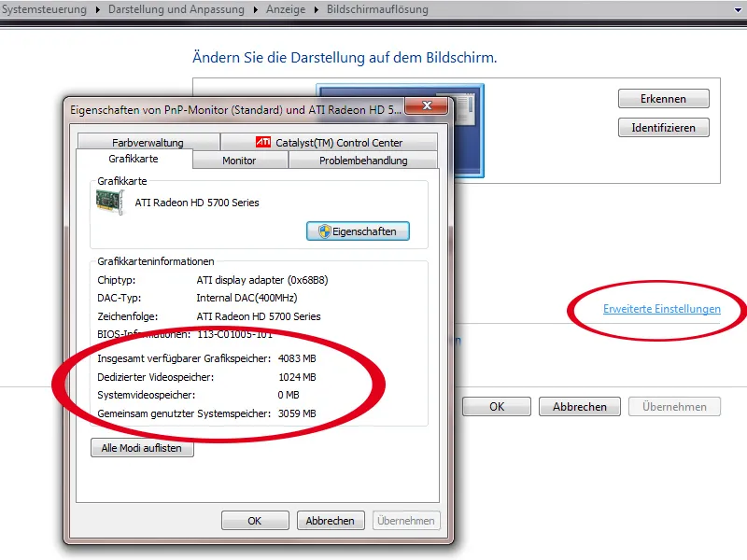The width and height of the screenshot is (747, 560).
Task: Switch to the Monitor tab
Action: pyautogui.click(x=240, y=161)
